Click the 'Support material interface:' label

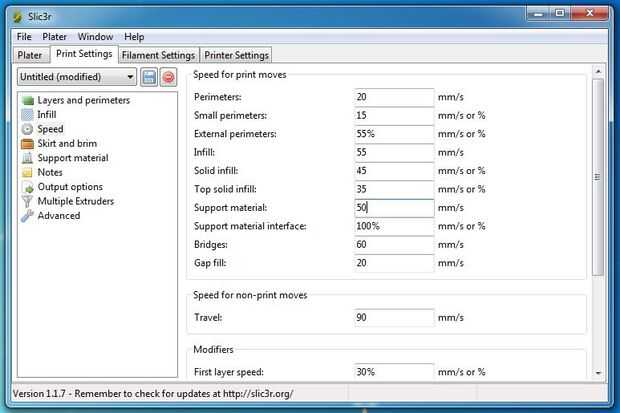250,226
